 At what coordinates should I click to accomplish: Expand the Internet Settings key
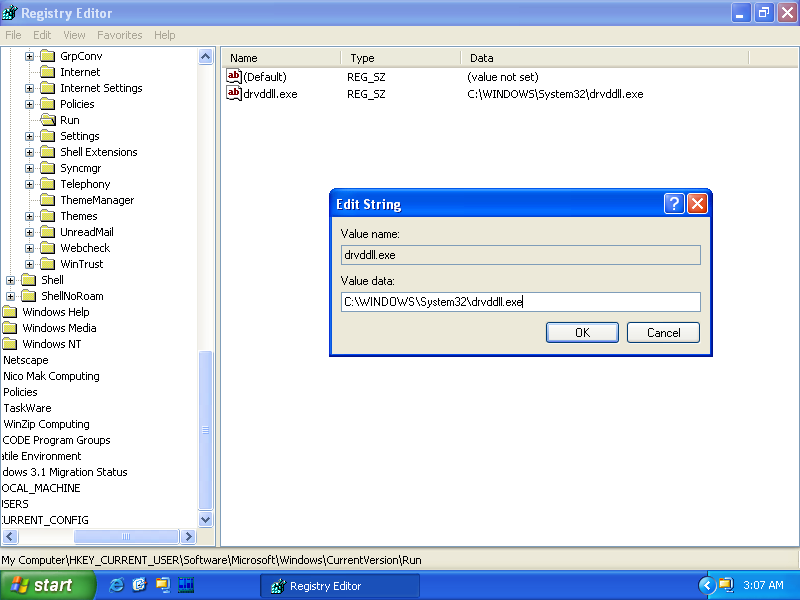(30, 88)
